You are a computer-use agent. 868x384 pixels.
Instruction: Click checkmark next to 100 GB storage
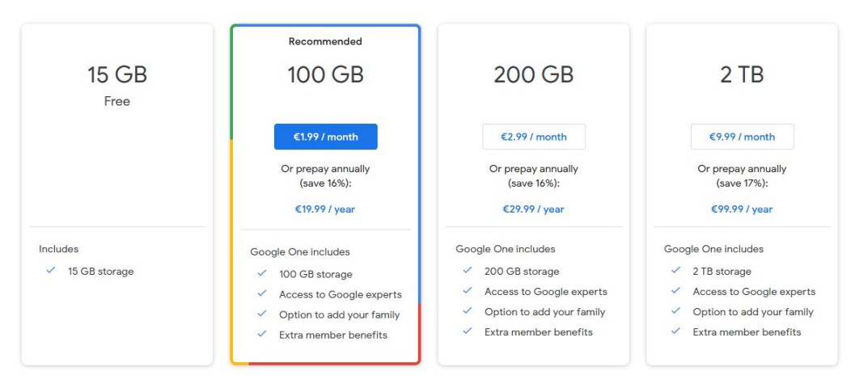pos(262,273)
